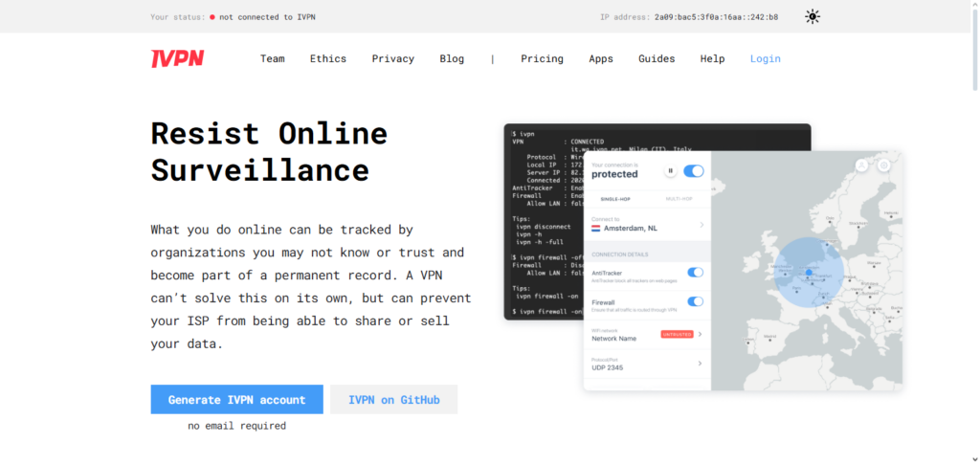
Task: Click the account profile icon on map
Action: click(x=861, y=166)
